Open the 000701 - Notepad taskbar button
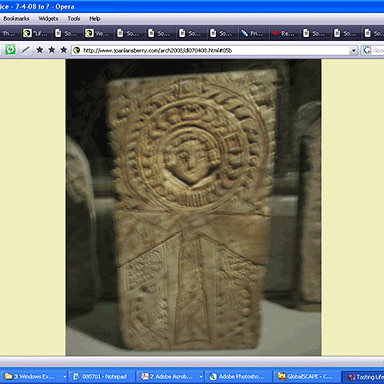 101,377
